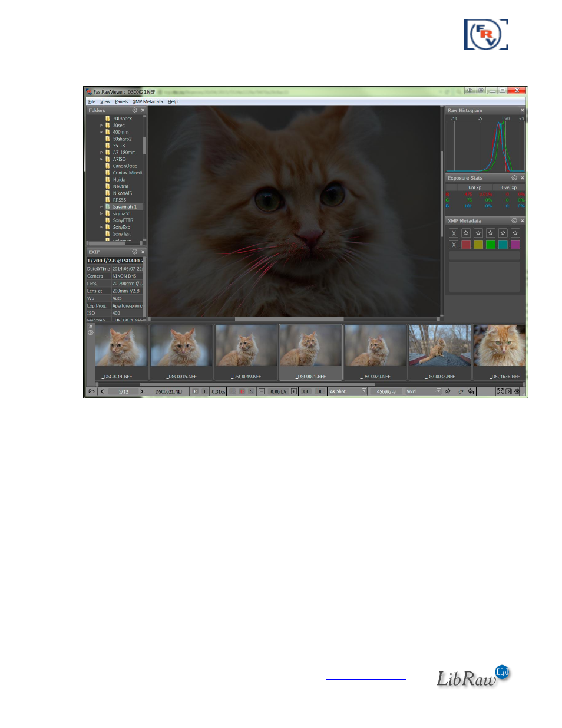Click the XMP title text field
562x728 pixels.
(x=484, y=256)
